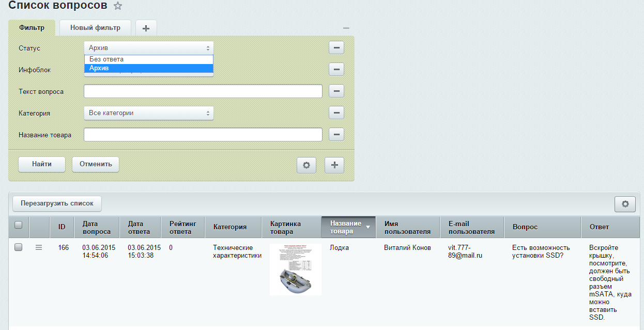Remove the Название товара filter row
644x330 pixels.
(336, 135)
